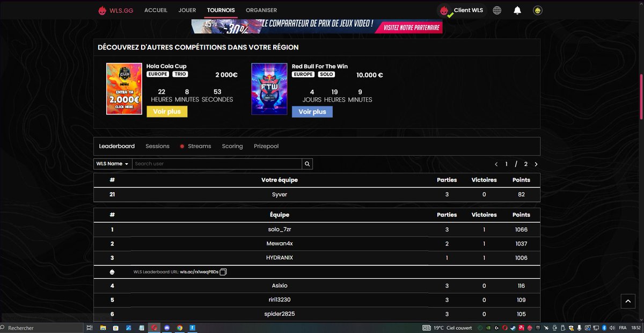
Task: Open the JOUER menu
Action: [x=187, y=10]
